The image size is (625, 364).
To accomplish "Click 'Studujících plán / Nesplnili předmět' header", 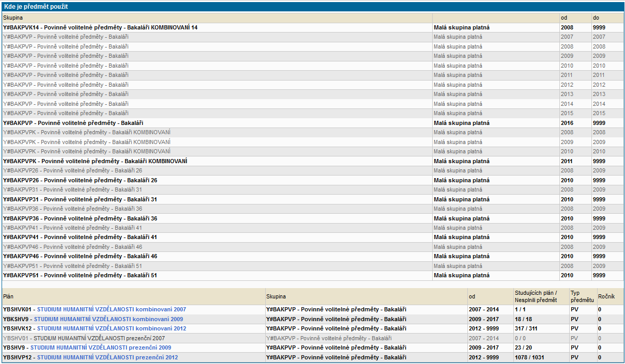I will click(x=536, y=296).
